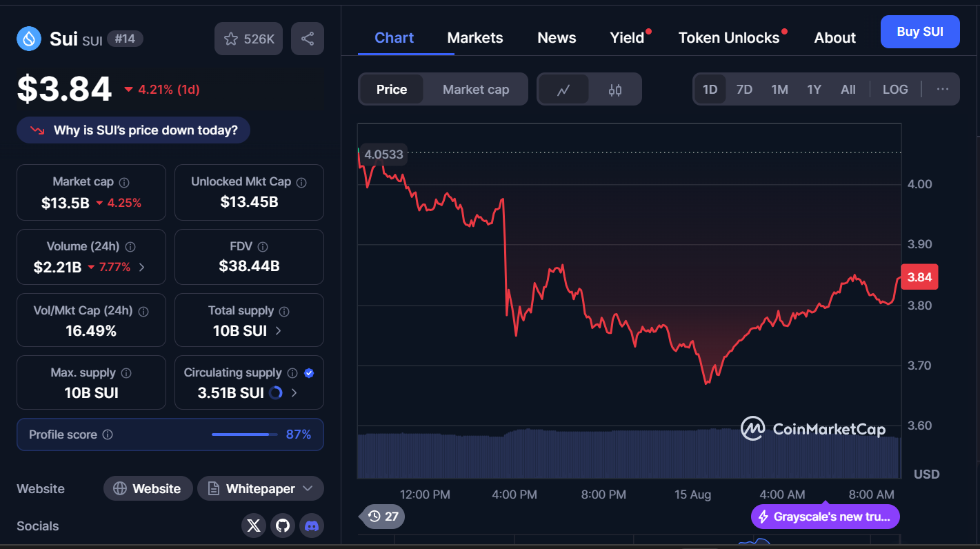Click info icon next to Total supply
Screen dimensions: 980x549
pyautogui.click(x=284, y=311)
